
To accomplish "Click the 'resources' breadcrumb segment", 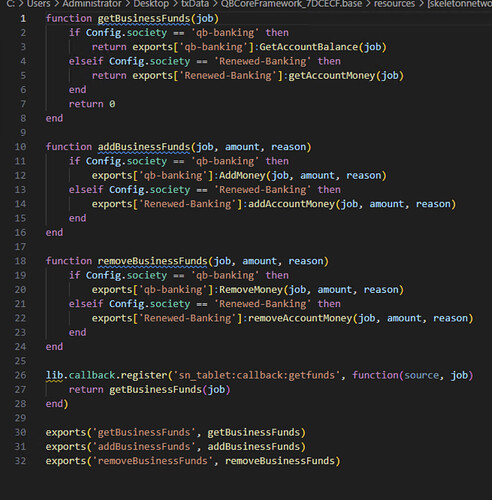I will click(x=394, y=4).
